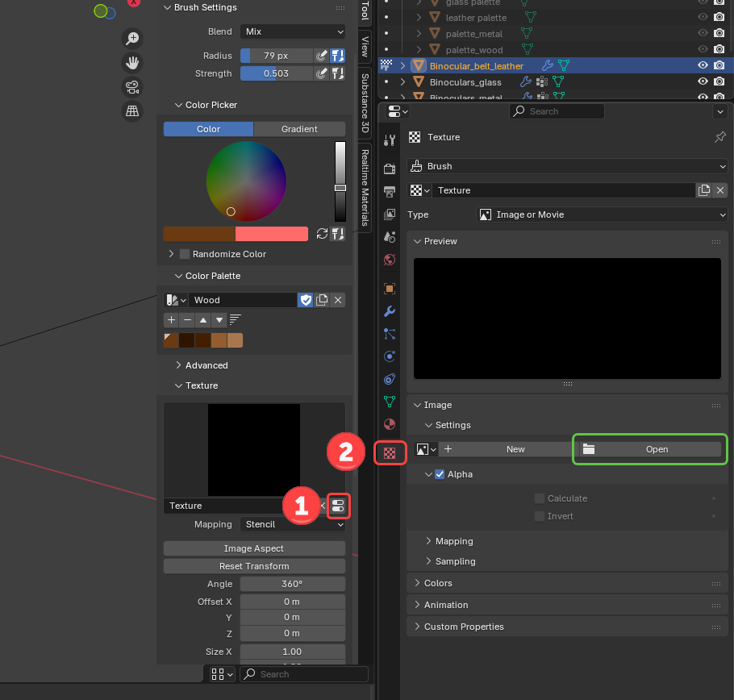Image resolution: width=734 pixels, height=700 pixels.
Task: Click the Open button to load an image
Action: pos(649,449)
